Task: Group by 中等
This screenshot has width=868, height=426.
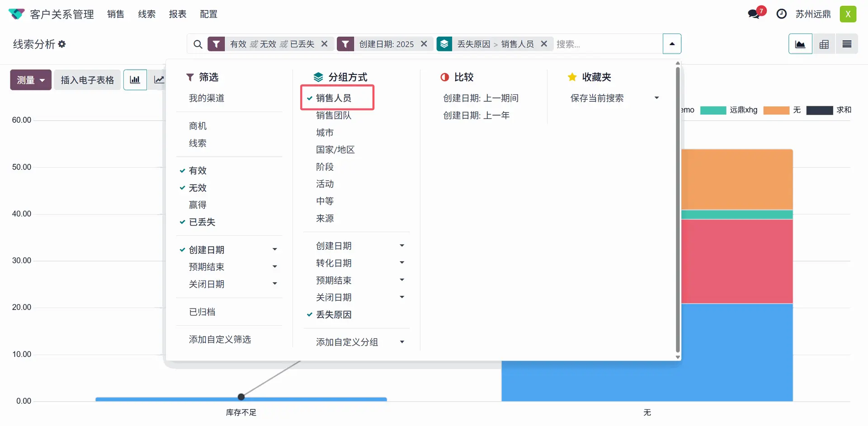Action: coord(325,201)
